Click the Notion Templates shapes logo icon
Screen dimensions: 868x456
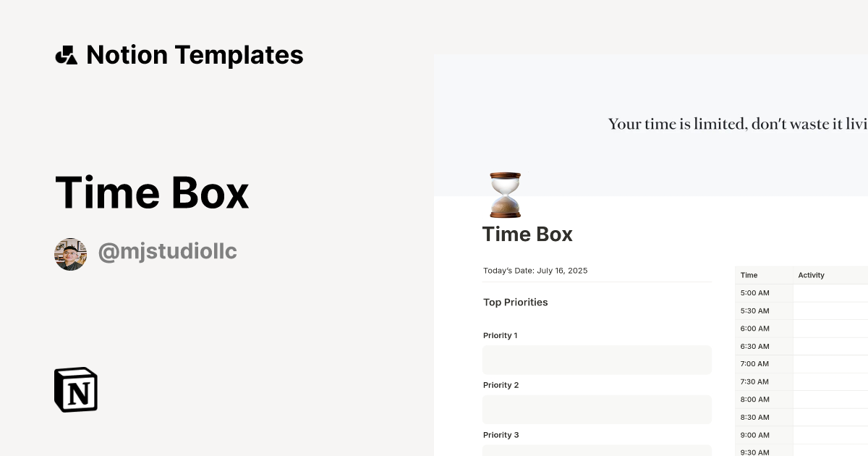tap(67, 54)
